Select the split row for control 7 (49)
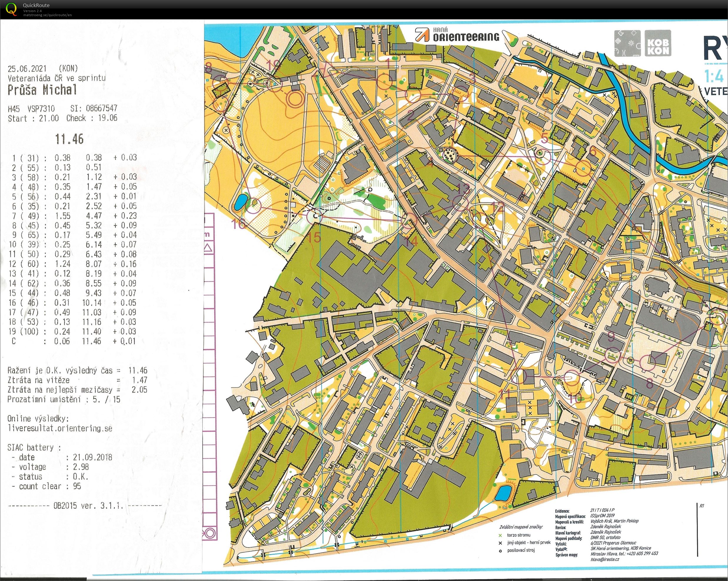This screenshot has width=728, height=581. [74, 216]
